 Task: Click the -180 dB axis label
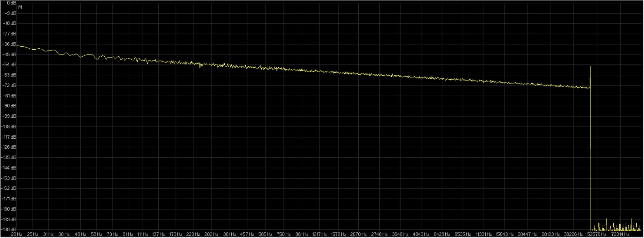(9, 209)
